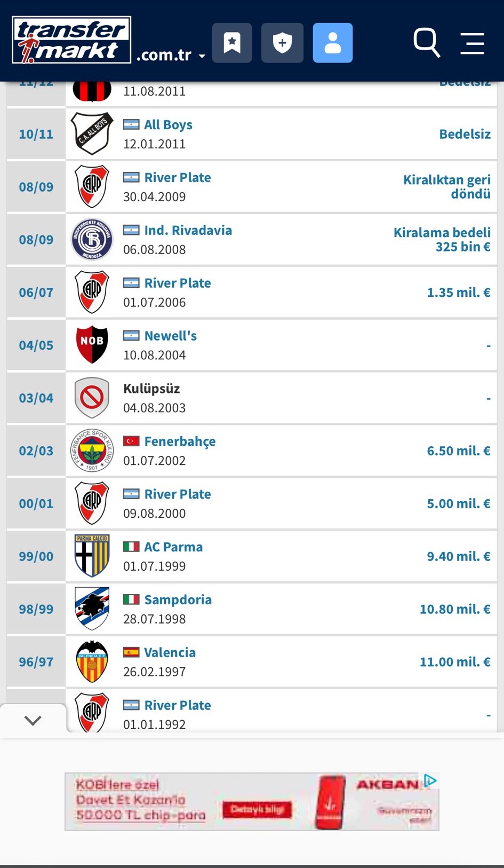This screenshot has width=504, height=868.
Task: Open the hamburger menu in the header
Action: (x=472, y=43)
